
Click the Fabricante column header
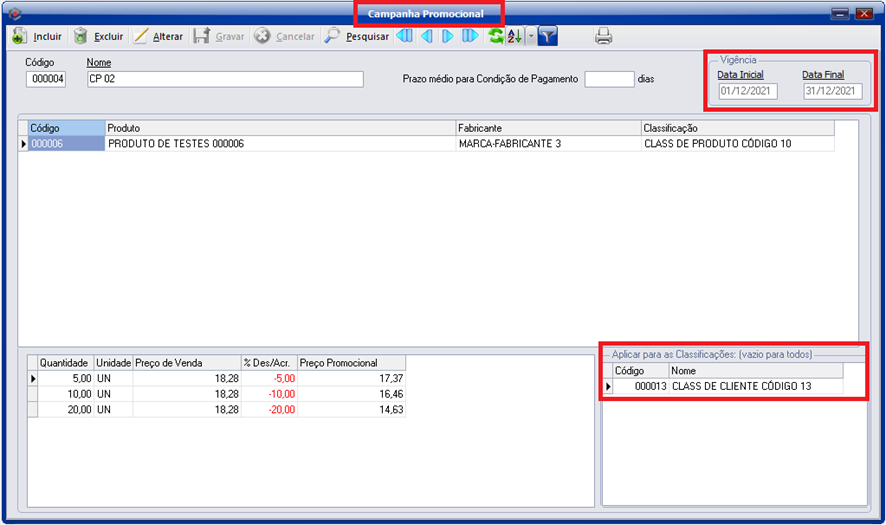[x=547, y=129]
